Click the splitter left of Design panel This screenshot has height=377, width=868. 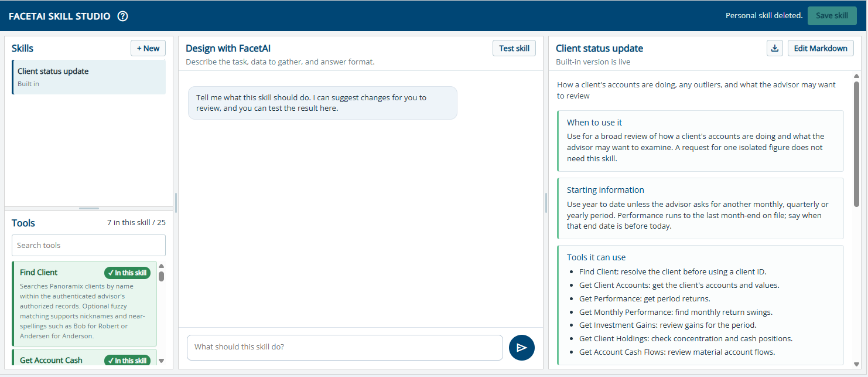(x=176, y=203)
